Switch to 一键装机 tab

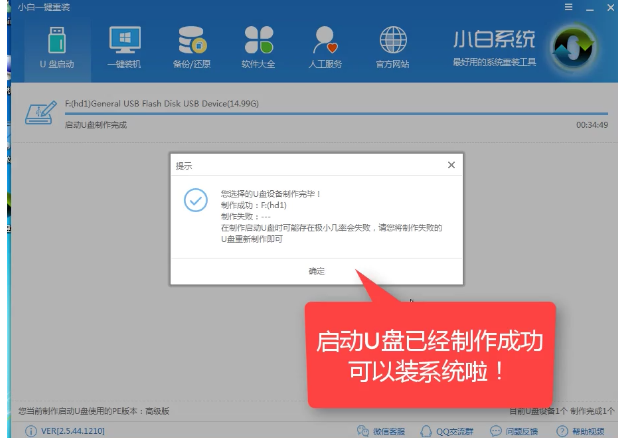[124, 48]
